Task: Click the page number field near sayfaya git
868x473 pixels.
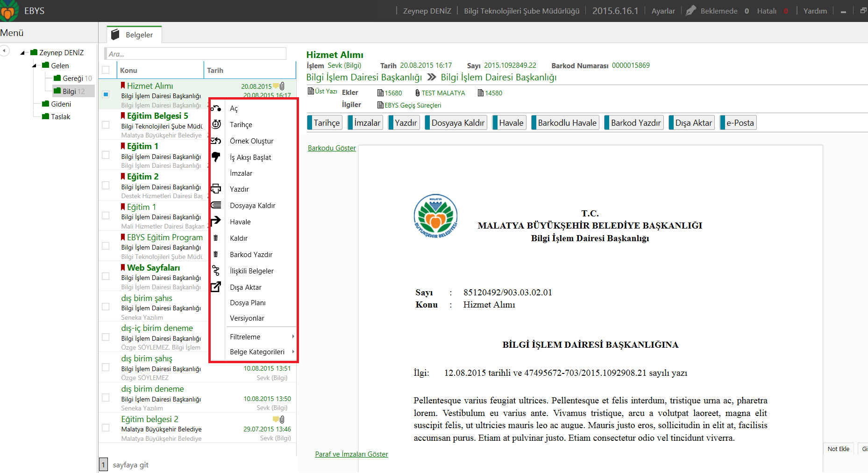Action: point(103,465)
